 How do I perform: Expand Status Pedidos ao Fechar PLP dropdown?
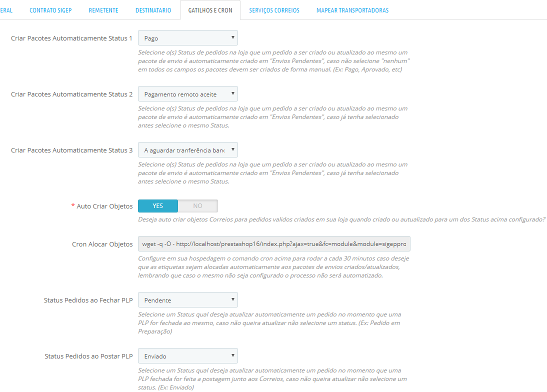[187, 300]
